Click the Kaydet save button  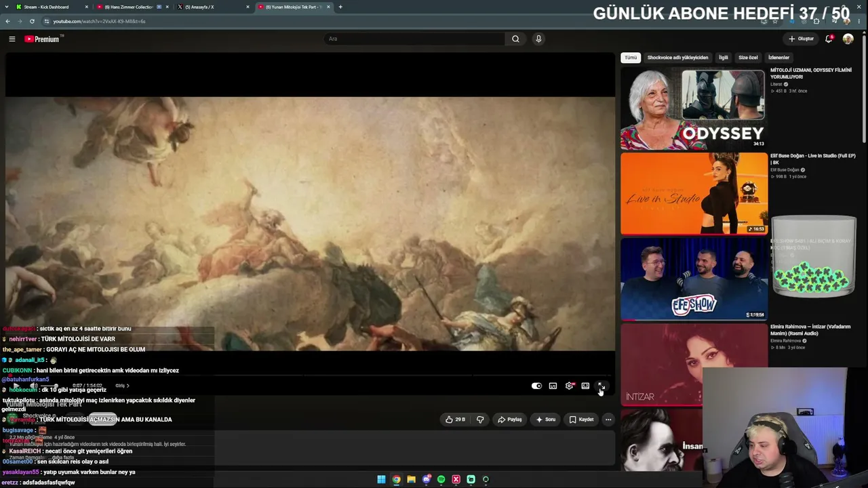(x=581, y=420)
